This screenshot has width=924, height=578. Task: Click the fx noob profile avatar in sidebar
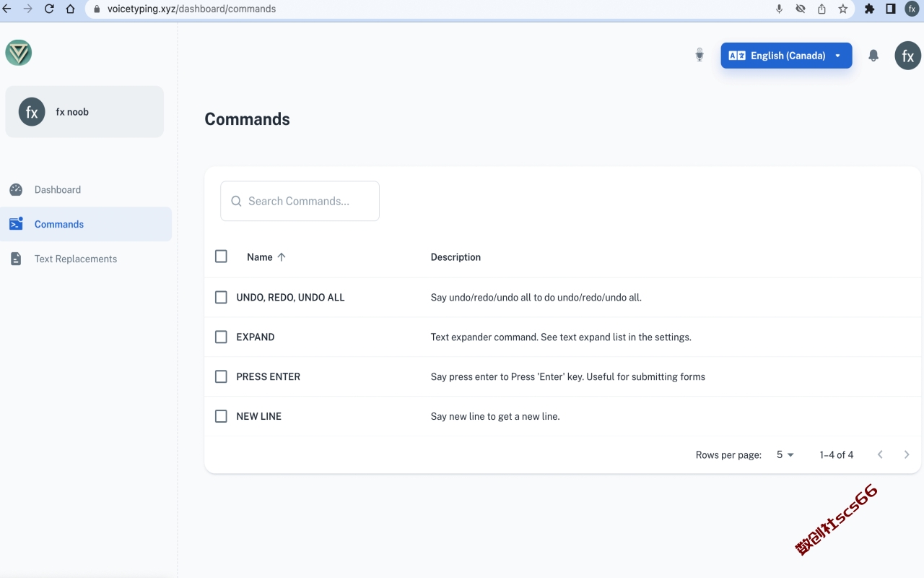(32, 112)
